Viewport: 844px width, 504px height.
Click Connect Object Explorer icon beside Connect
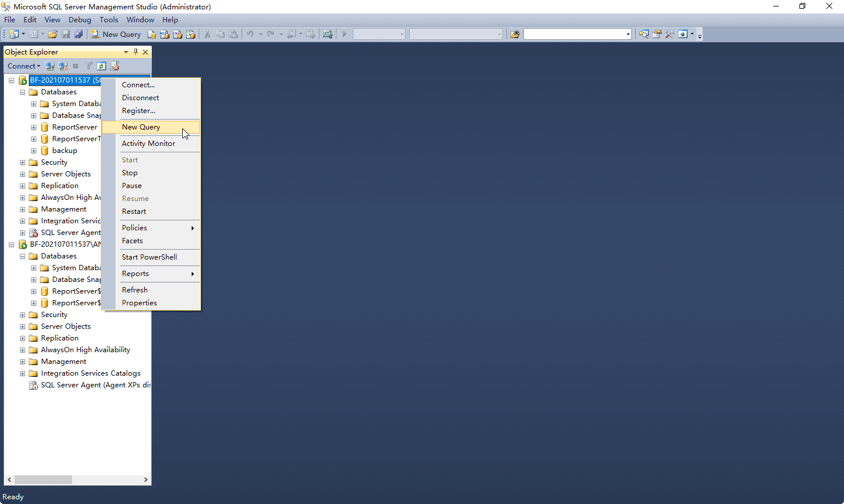pyautogui.click(x=50, y=66)
